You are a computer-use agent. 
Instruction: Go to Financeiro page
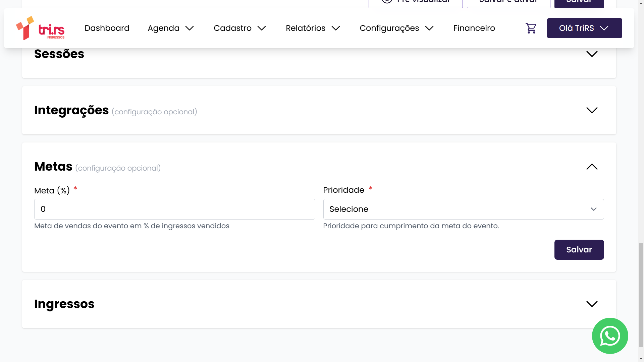[x=474, y=28]
